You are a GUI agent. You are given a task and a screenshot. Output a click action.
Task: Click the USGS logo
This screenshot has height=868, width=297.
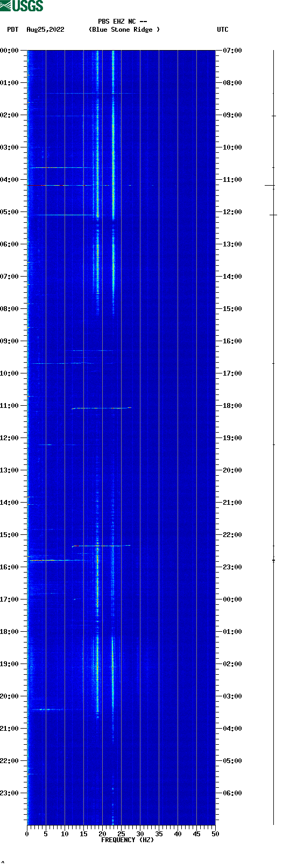(22, 6)
